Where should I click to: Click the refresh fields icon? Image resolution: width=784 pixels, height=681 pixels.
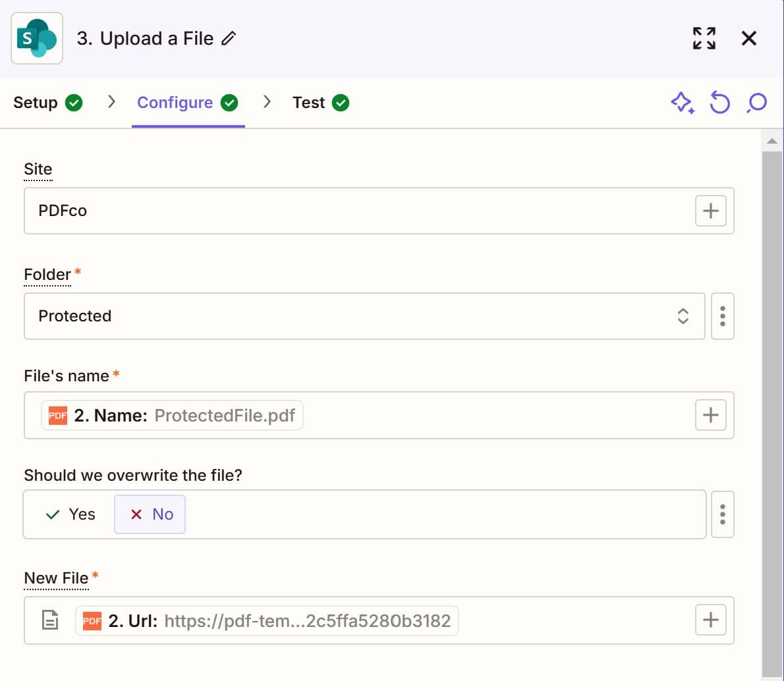[x=719, y=103]
